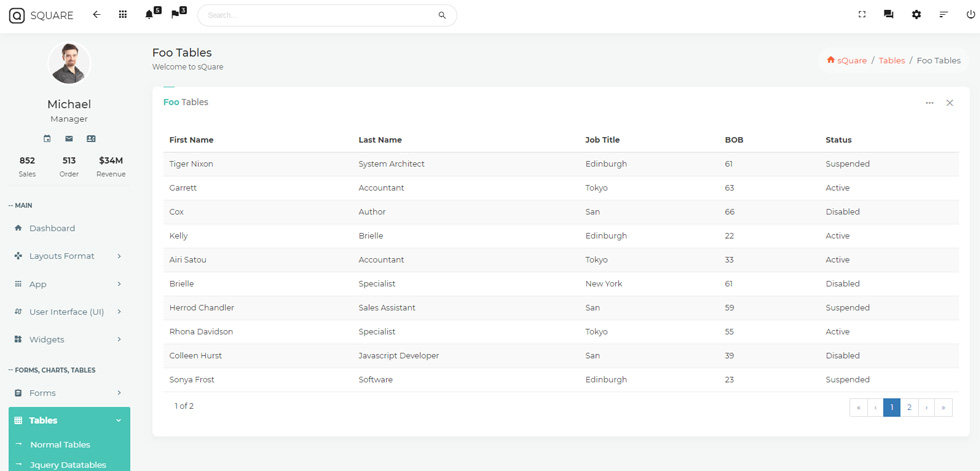Screen dimensions: 980x471
Task: Click the Javascript Developer cell
Action: point(399,355)
